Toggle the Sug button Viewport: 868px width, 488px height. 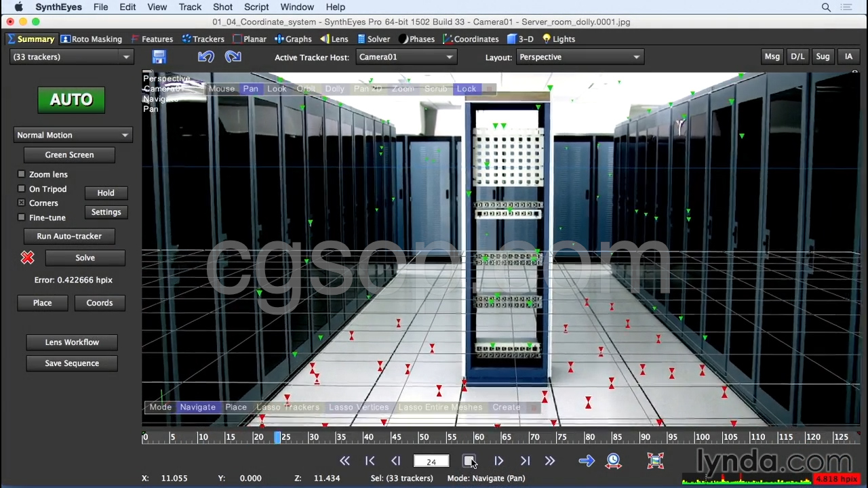[823, 57]
